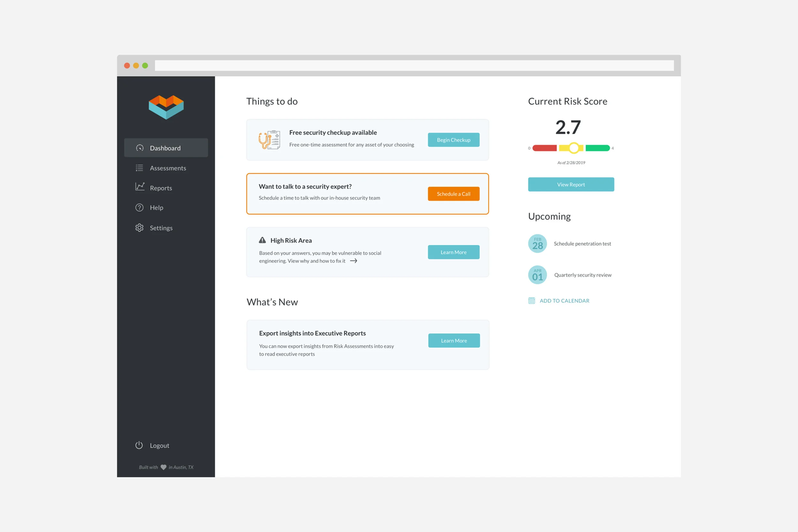This screenshot has width=798, height=532.
Task: Click the 'Current Risk Score' heading
Action: point(568,101)
